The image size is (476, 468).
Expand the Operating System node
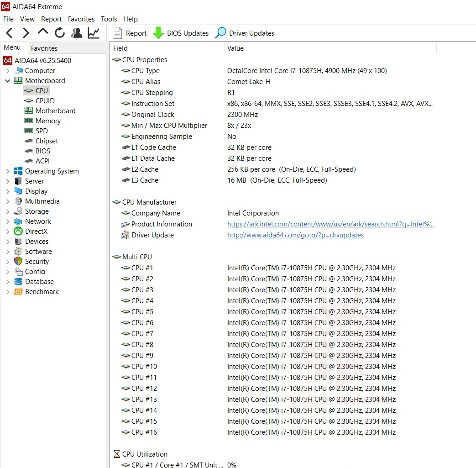point(8,171)
